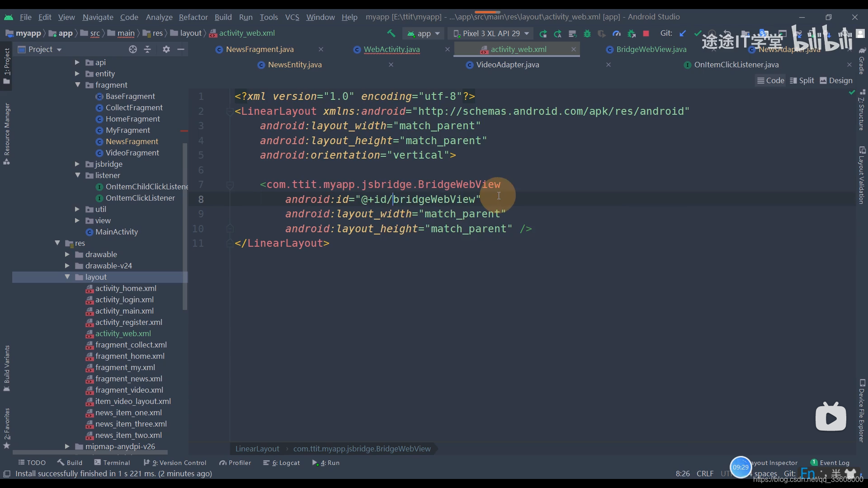Open the app run configuration dropdown
The width and height of the screenshot is (868, 488).
pos(424,33)
